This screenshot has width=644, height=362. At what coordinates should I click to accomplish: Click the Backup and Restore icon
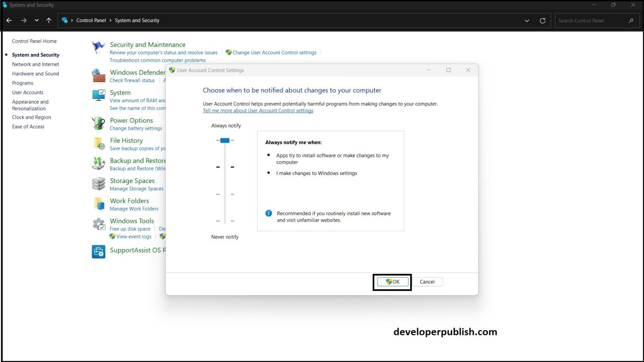tap(99, 164)
